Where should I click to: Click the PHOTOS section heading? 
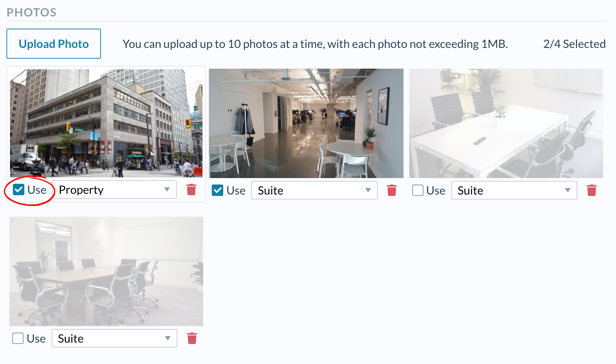(31, 13)
